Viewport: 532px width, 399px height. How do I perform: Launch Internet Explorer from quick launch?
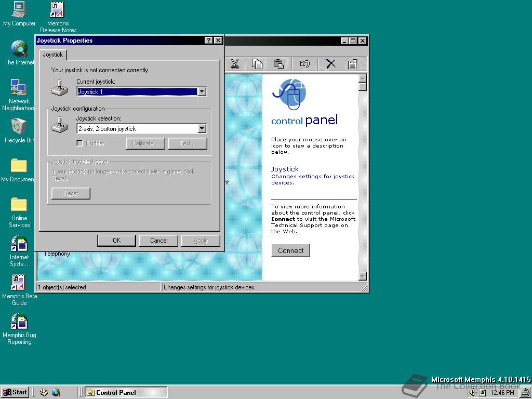pos(56,393)
